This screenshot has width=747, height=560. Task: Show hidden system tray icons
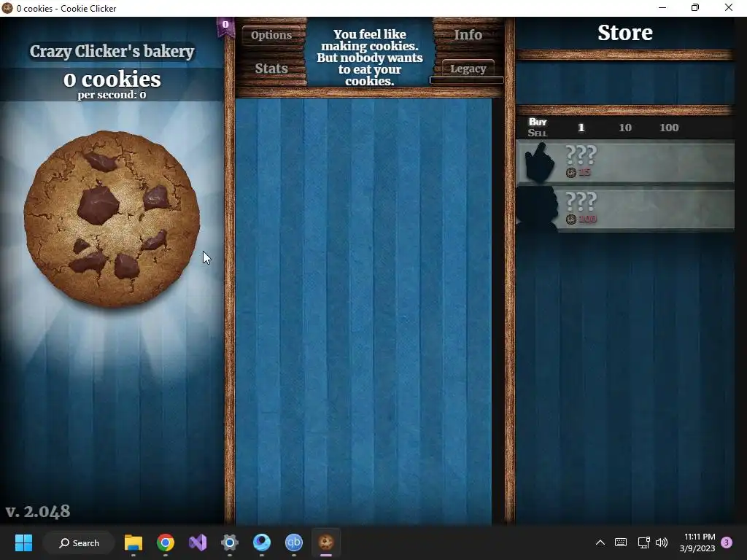pos(600,542)
